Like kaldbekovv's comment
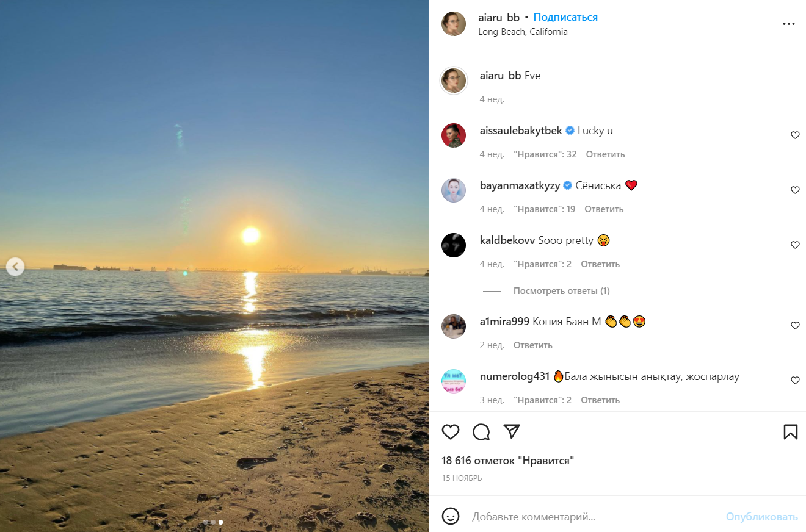The height and width of the screenshot is (532, 806). (795, 245)
